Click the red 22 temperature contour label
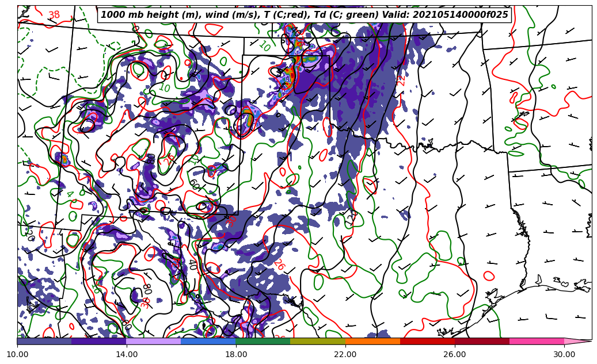 tap(401, 80)
